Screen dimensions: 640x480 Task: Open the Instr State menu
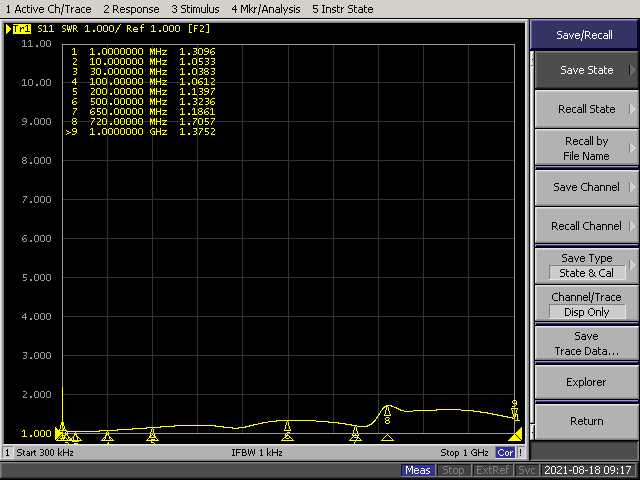click(342, 9)
